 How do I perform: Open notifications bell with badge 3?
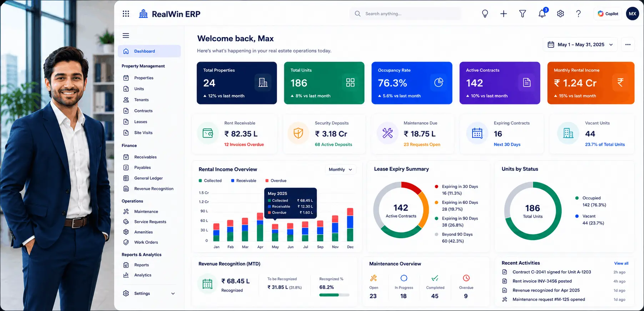pyautogui.click(x=542, y=13)
